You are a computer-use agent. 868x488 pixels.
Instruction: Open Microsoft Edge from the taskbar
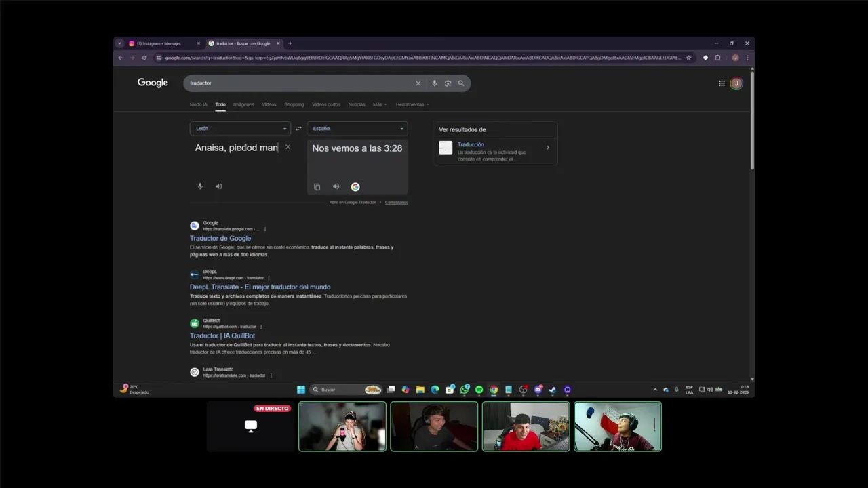(435, 390)
